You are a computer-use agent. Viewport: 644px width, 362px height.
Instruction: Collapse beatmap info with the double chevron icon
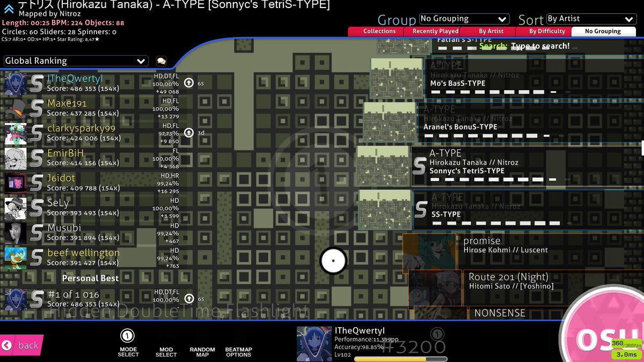point(9,8)
